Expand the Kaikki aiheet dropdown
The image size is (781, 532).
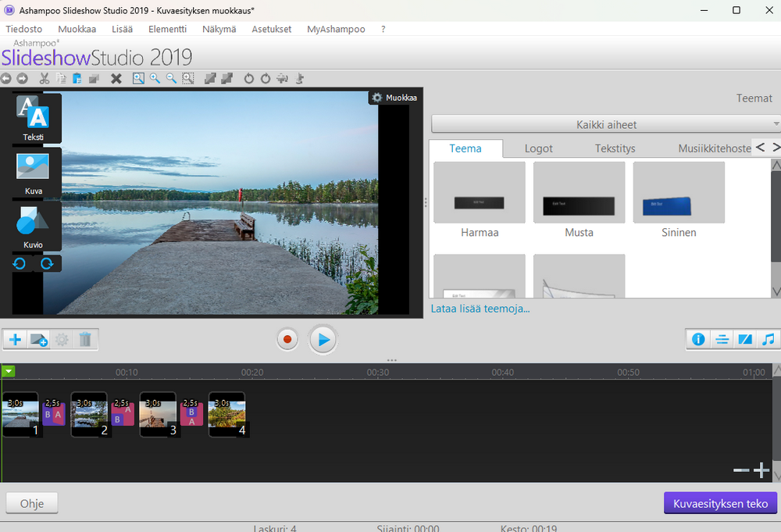pyautogui.click(x=606, y=124)
